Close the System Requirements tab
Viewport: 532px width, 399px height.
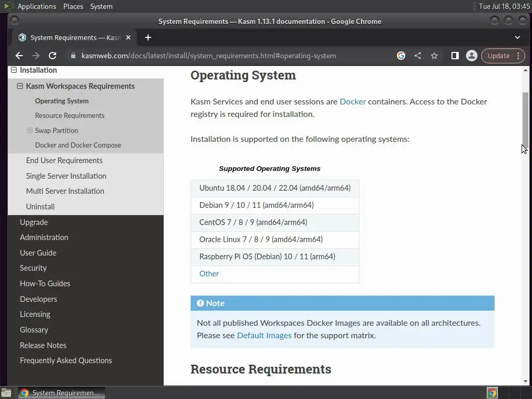[128, 37]
